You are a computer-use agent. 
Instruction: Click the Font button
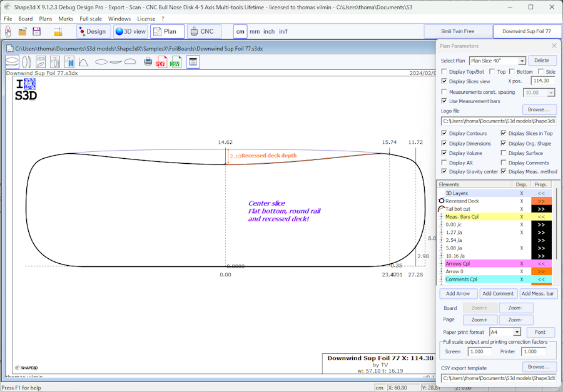point(540,333)
